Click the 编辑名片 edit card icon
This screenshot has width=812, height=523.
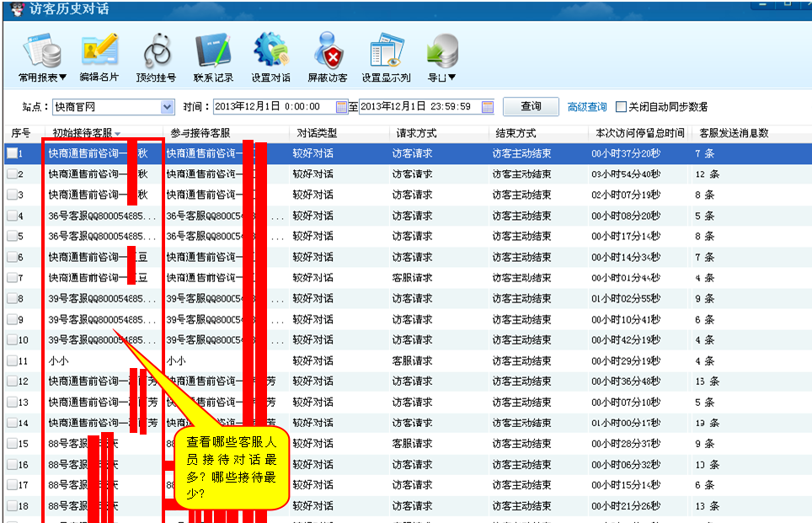tap(99, 52)
